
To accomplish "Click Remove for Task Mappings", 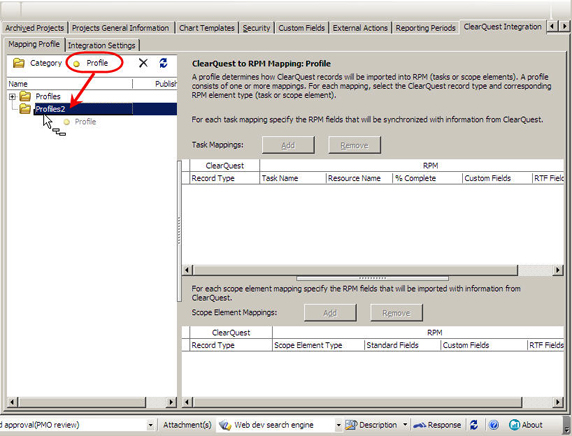I will pos(354,145).
